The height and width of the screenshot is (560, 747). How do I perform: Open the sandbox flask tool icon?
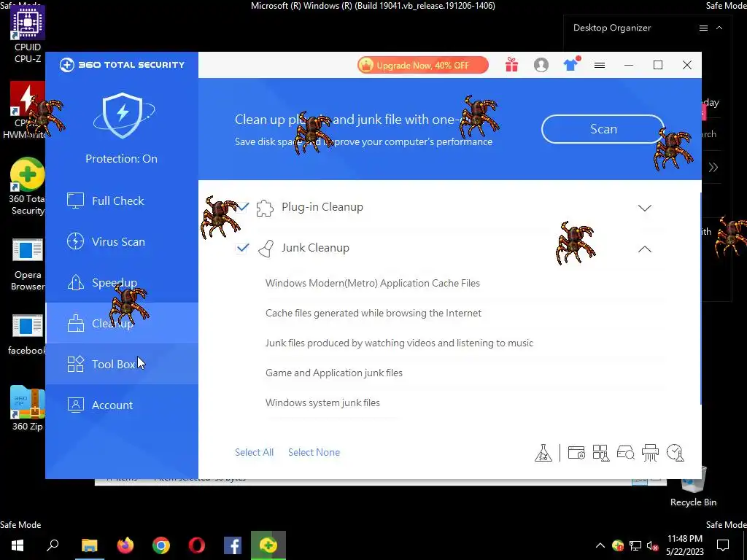tap(543, 452)
